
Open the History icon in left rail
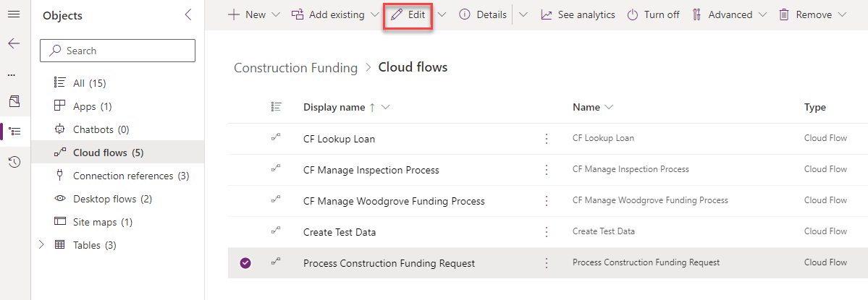pyautogui.click(x=14, y=162)
